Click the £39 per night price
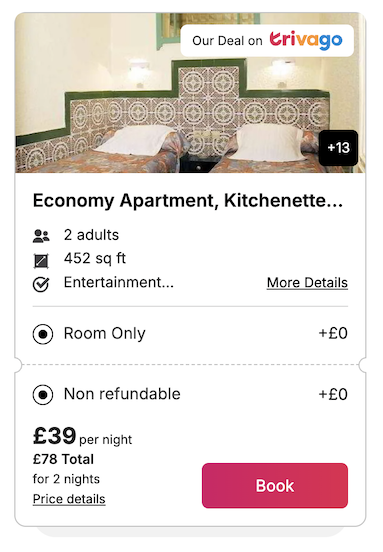 (x=82, y=437)
